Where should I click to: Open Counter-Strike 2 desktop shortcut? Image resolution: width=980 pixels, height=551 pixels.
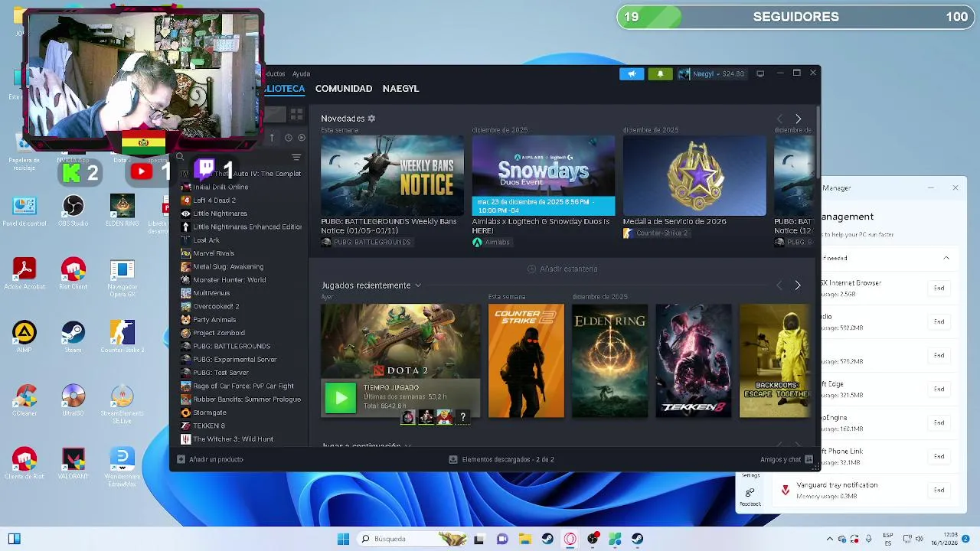click(x=122, y=337)
